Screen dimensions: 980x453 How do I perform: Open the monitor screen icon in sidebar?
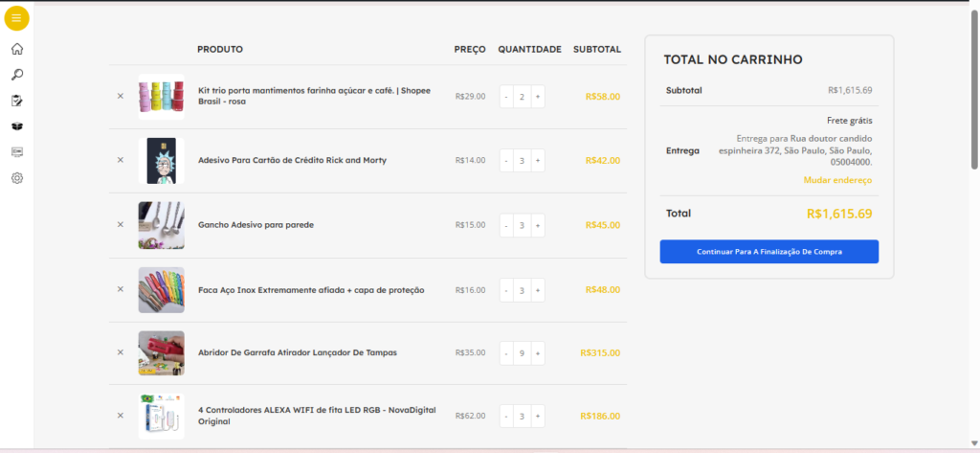point(17,151)
